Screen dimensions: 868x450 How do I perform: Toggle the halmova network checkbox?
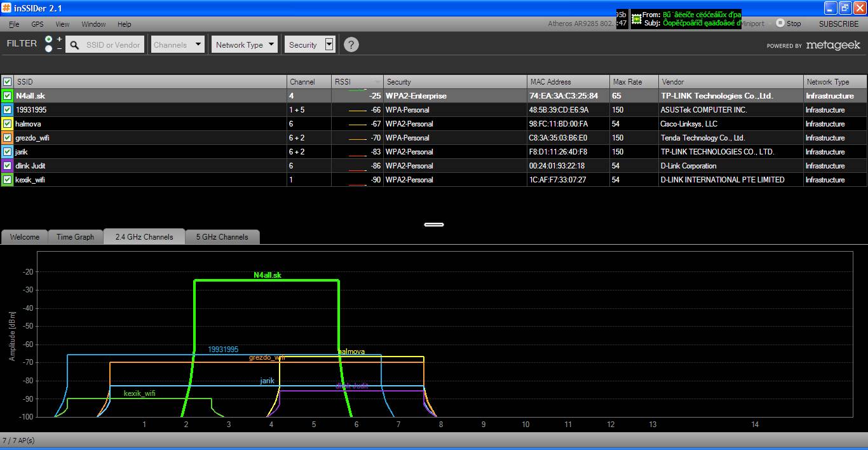8,124
